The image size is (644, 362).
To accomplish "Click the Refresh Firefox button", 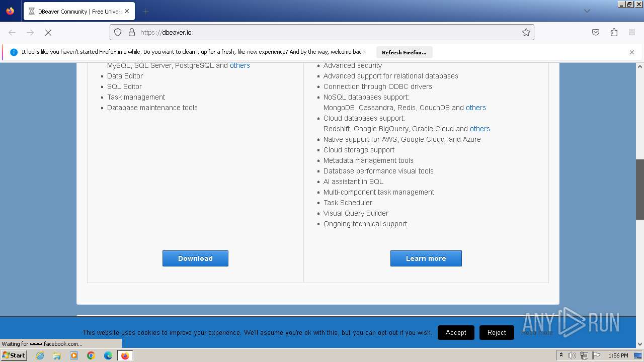I will 404,52.
